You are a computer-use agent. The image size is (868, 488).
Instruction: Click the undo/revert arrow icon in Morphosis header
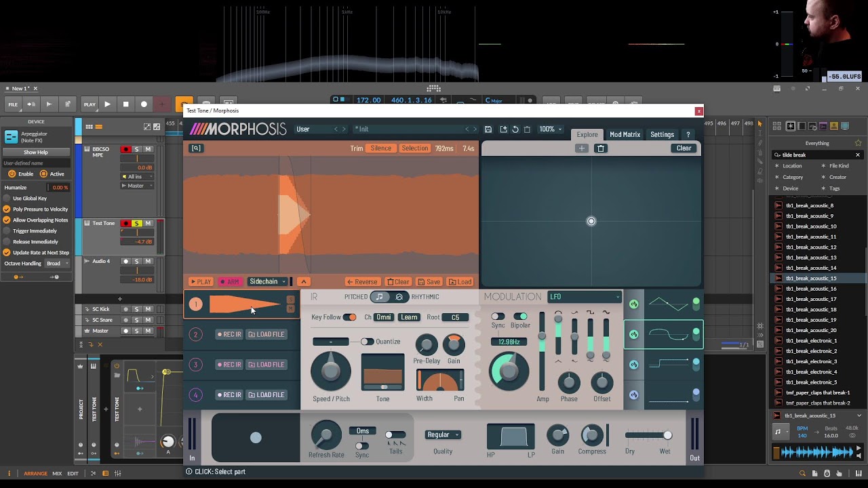(515, 129)
